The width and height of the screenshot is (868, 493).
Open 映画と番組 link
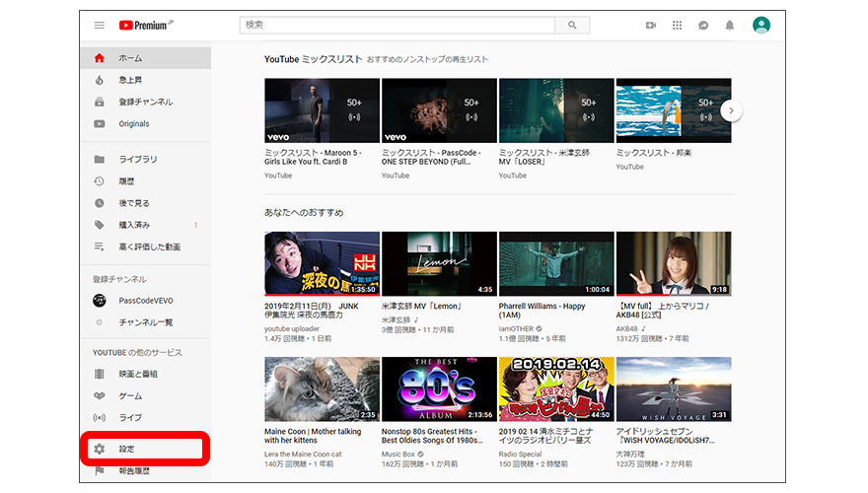138,374
